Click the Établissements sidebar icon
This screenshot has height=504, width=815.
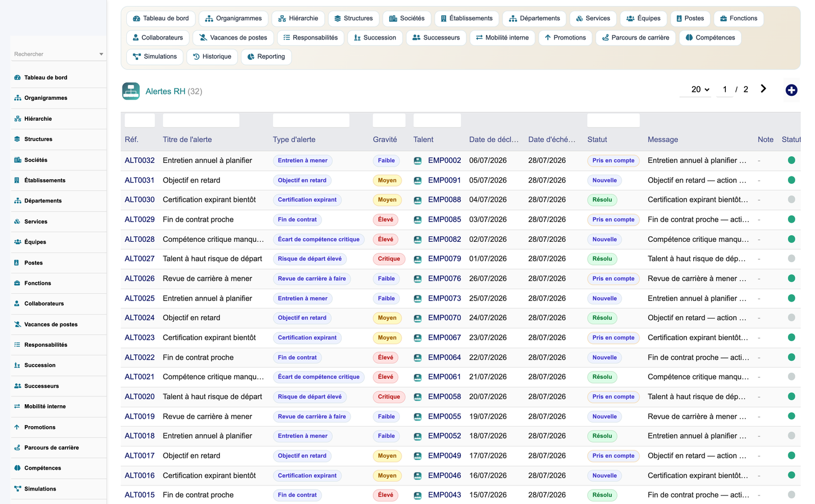click(x=17, y=180)
